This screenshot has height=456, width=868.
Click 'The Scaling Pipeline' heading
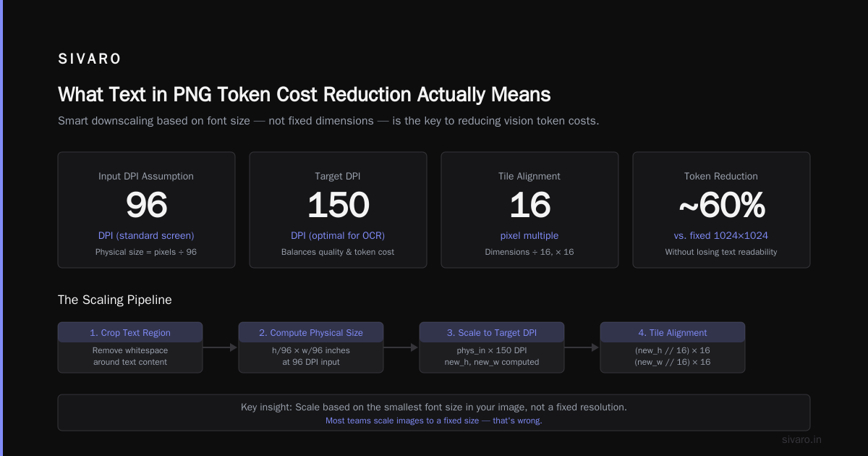115,300
